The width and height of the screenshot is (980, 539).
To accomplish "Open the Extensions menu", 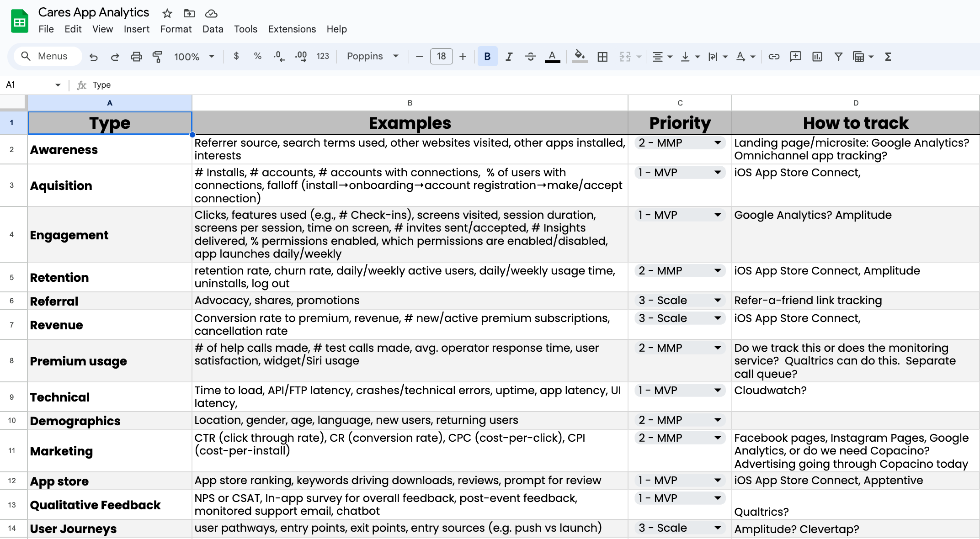I will (x=292, y=29).
